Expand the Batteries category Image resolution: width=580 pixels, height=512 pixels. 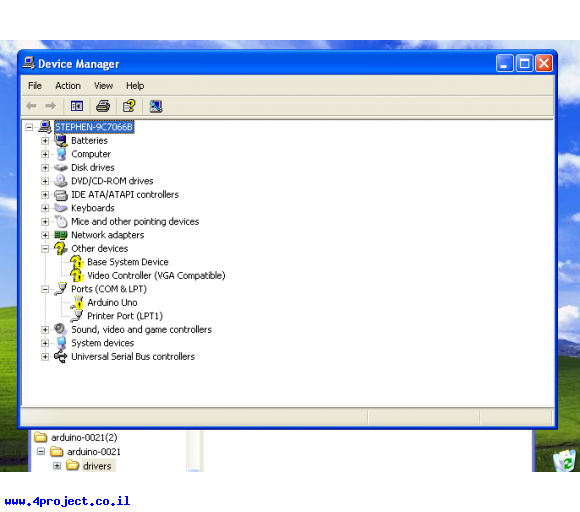[x=45, y=141]
